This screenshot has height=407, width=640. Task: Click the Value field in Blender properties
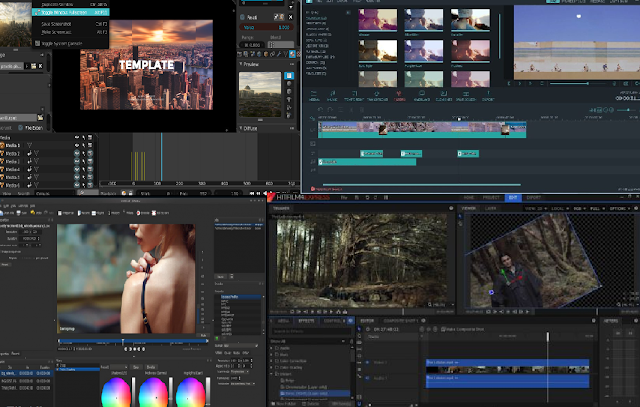point(266,27)
